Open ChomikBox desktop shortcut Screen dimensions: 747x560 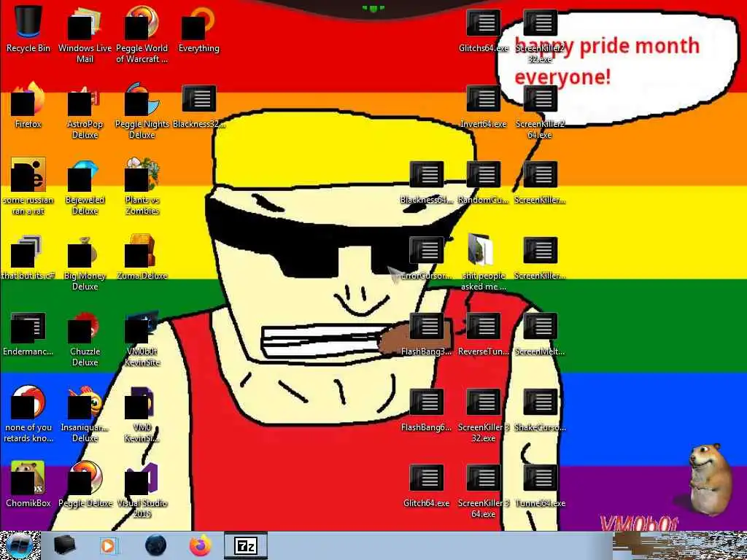tap(28, 483)
